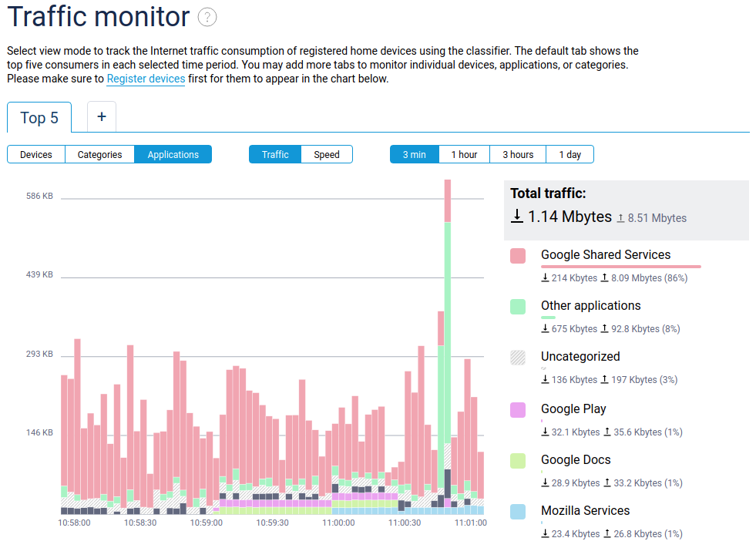This screenshot has width=756, height=548.
Task: Choose the 1 day time range
Action: click(x=570, y=155)
